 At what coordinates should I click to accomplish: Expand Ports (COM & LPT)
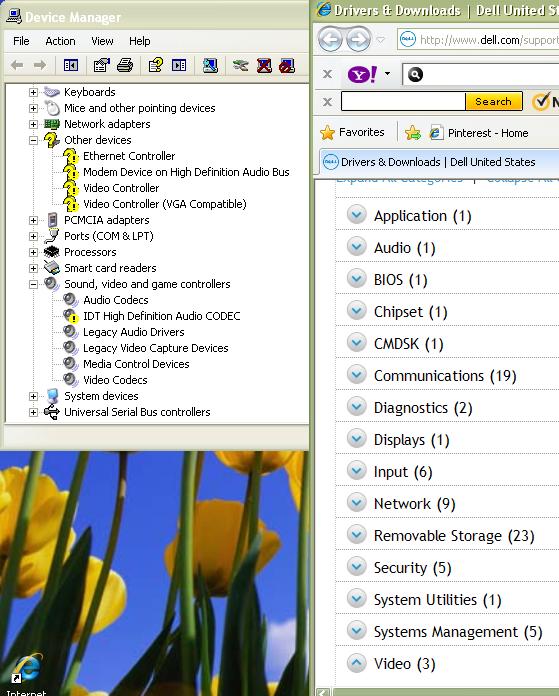pyautogui.click(x=33, y=236)
